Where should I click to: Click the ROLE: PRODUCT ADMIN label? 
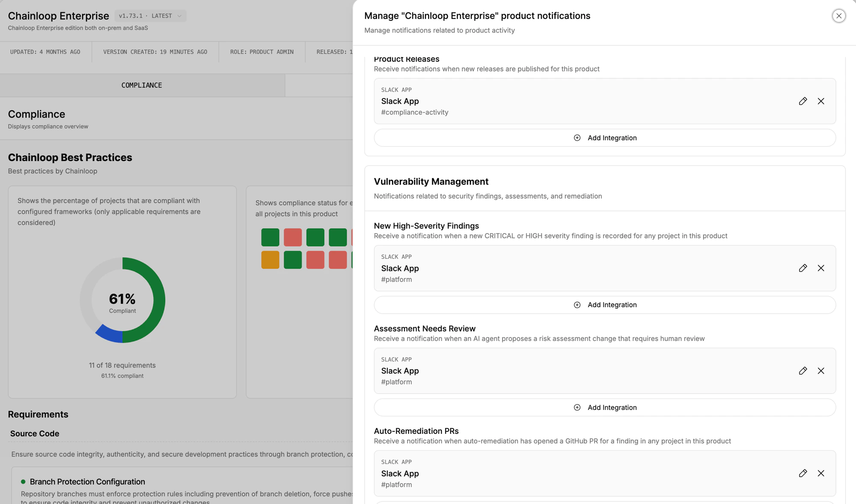(x=262, y=52)
